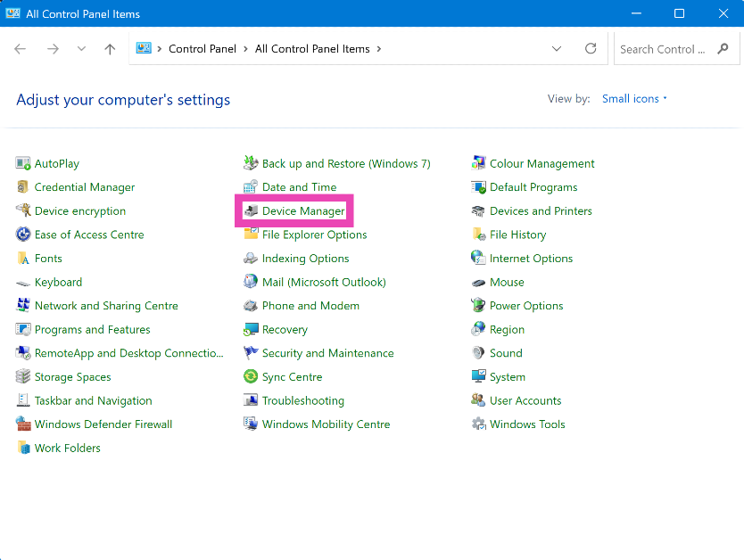Open the recent locations chevron
The image size is (744, 560).
click(81, 49)
